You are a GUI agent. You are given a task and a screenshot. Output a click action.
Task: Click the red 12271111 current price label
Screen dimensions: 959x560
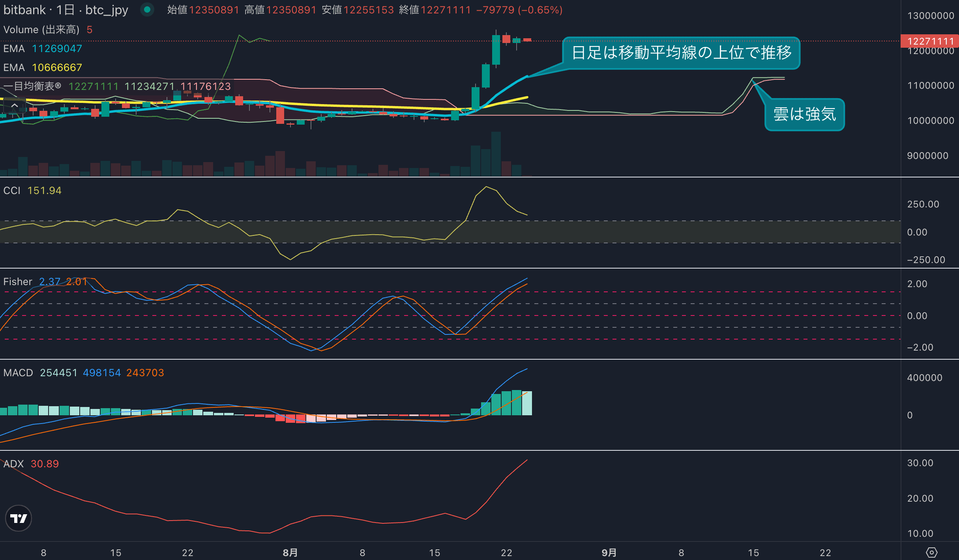coord(930,41)
